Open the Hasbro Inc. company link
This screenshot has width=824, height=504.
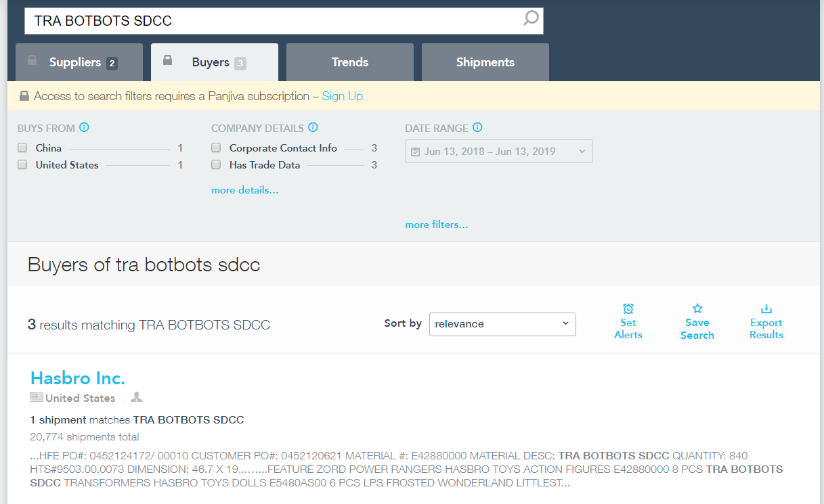point(78,377)
